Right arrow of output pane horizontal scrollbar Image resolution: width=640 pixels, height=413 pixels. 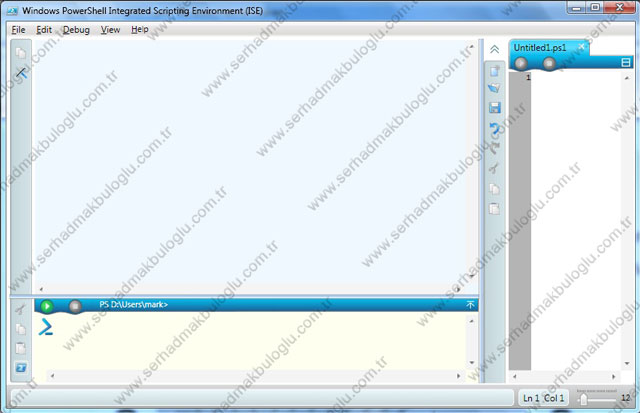[x=458, y=289]
